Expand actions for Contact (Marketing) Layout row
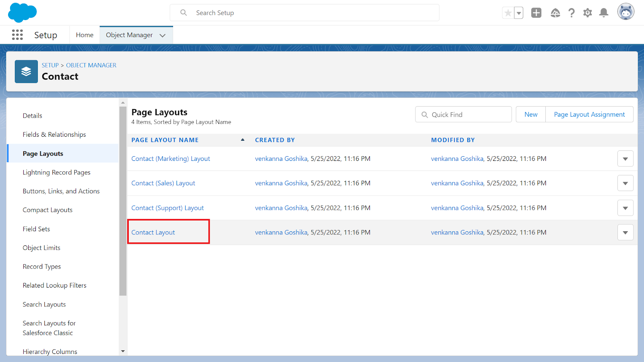This screenshot has height=362, width=644. (x=625, y=159)
